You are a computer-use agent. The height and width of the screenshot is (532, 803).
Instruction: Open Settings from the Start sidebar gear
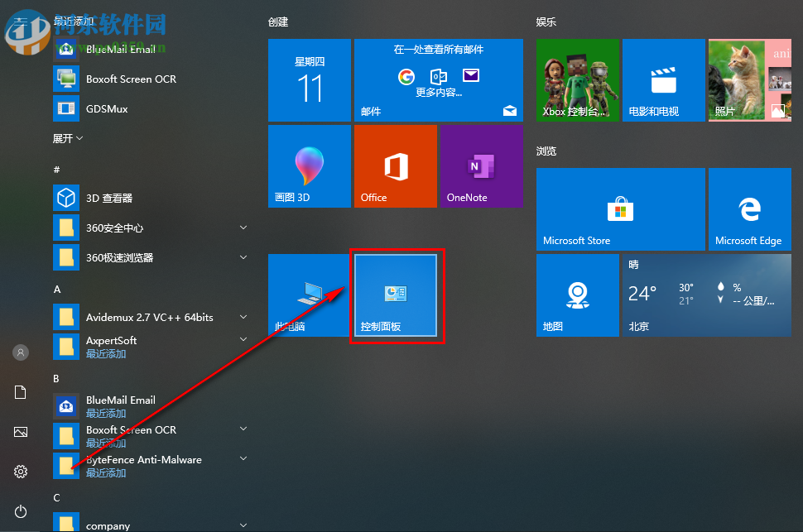(x=20, y=472)
